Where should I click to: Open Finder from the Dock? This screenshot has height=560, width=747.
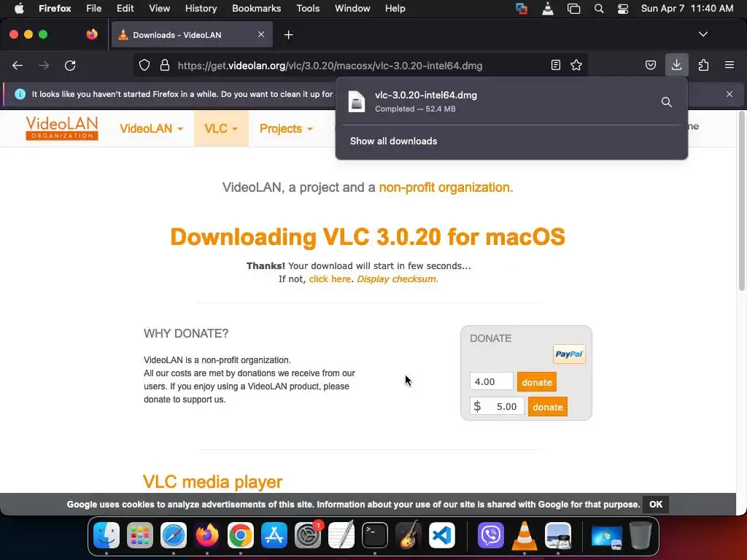107,535
